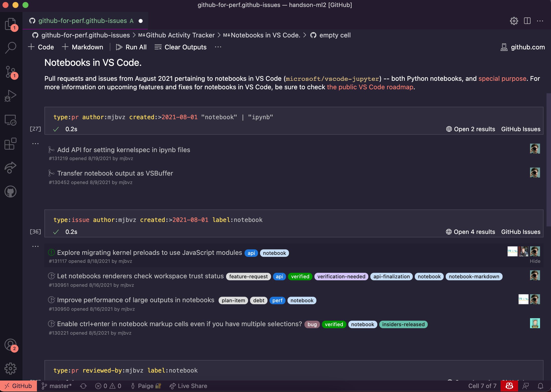Open output options ellipsis for cell 27
Viewport: 551px width, 392px height.
pos(35,144)
